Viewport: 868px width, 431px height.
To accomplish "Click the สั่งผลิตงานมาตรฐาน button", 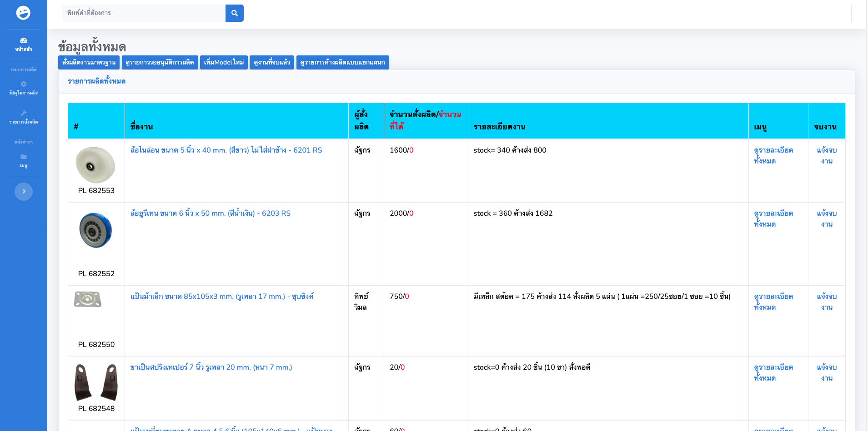I will 89,62.
